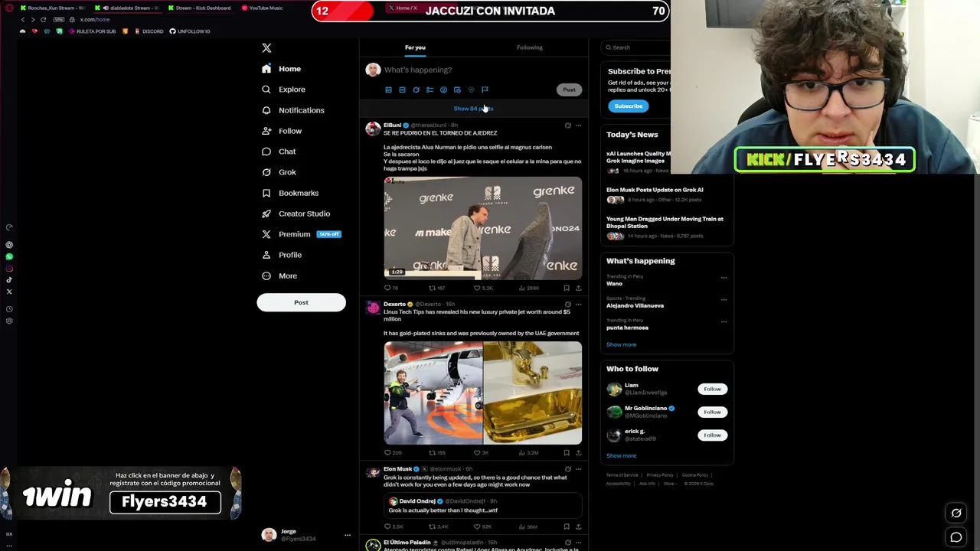Open account menu next to Jorge
This screenshot has width=980, height=551.
pos(347,535)
